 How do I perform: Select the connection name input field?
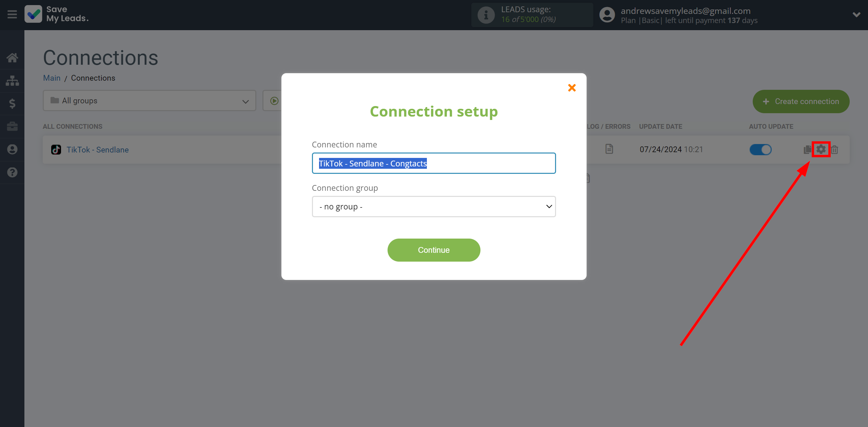point(434,163)
